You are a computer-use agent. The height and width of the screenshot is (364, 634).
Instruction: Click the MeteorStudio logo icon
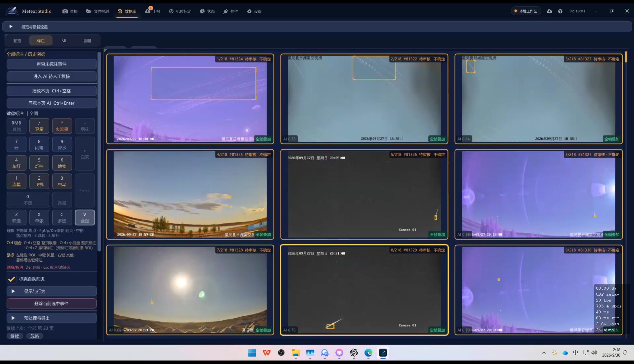12,11
